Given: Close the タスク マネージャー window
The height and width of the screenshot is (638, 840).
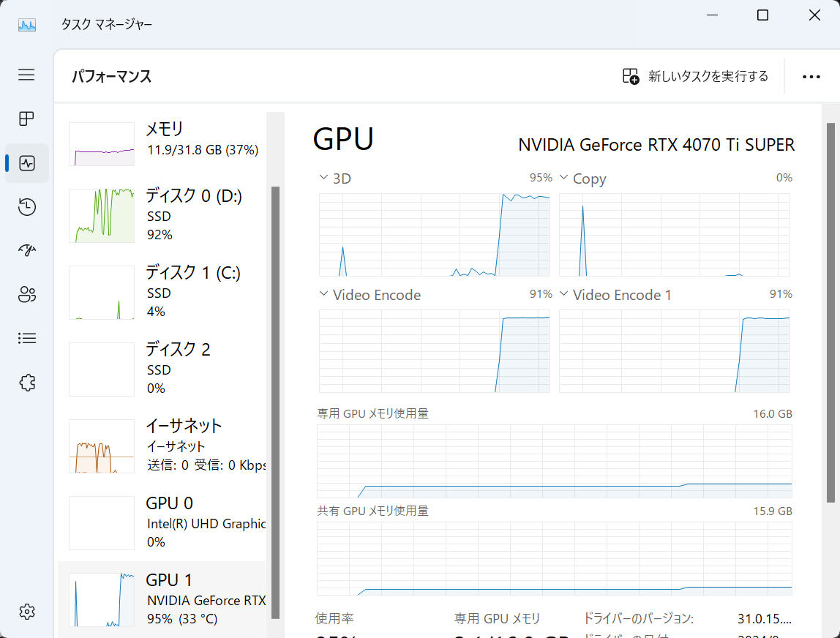Looking at the screenshot, I should (x=814, y=15).
